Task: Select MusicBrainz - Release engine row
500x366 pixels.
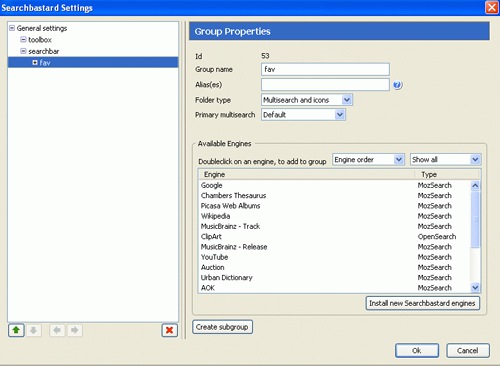Action: pyautogui.click(x=334, y=247)
